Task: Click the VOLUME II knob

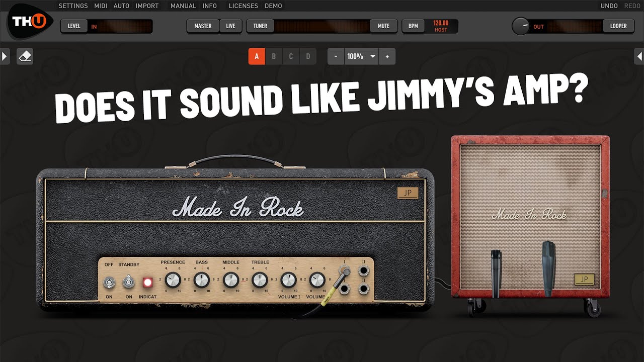Action: tap(317, 280)
